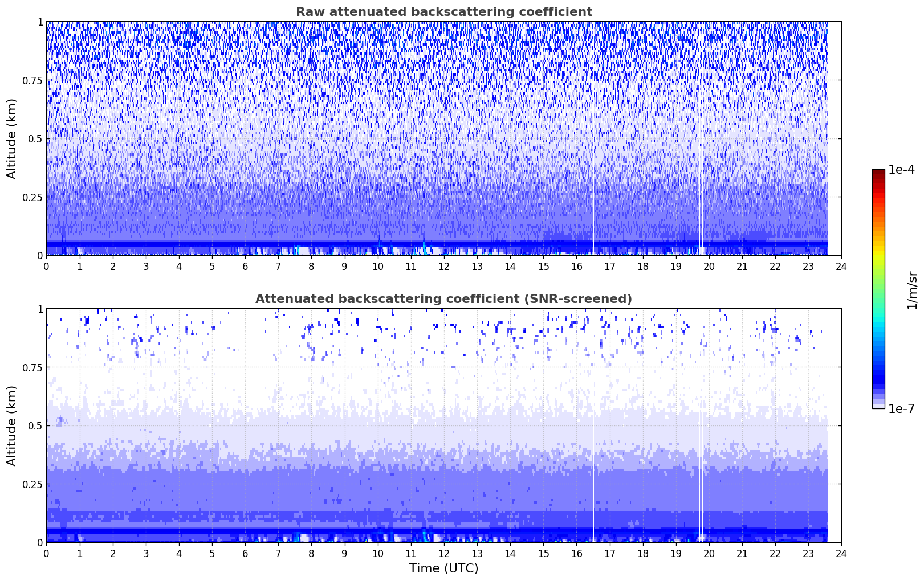Click the '1/m/sr' colorbar unit label
This screenshot has width=924, height=581.
(912, 289)
